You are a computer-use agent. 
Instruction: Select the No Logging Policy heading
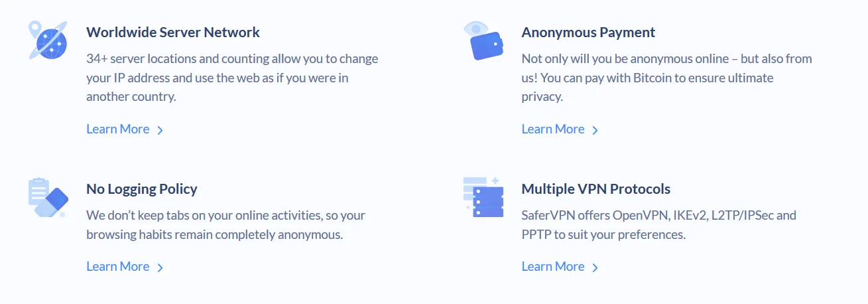click(x=142, y=189)
